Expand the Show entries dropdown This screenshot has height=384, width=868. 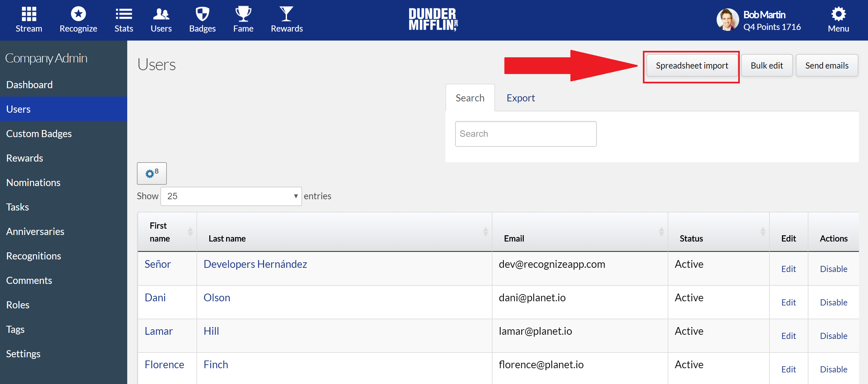pos(231,196)
